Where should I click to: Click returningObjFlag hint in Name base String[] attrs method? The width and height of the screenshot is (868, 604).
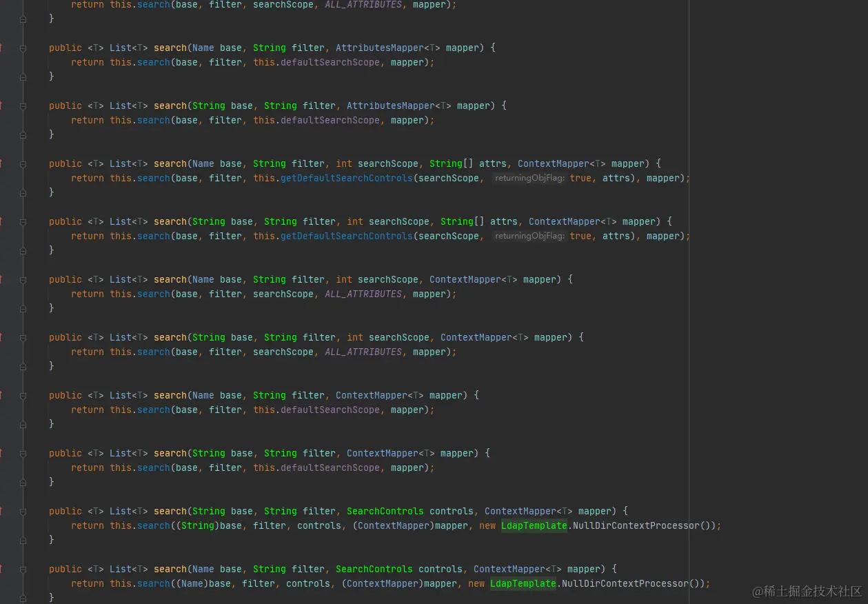coord(529,178)
